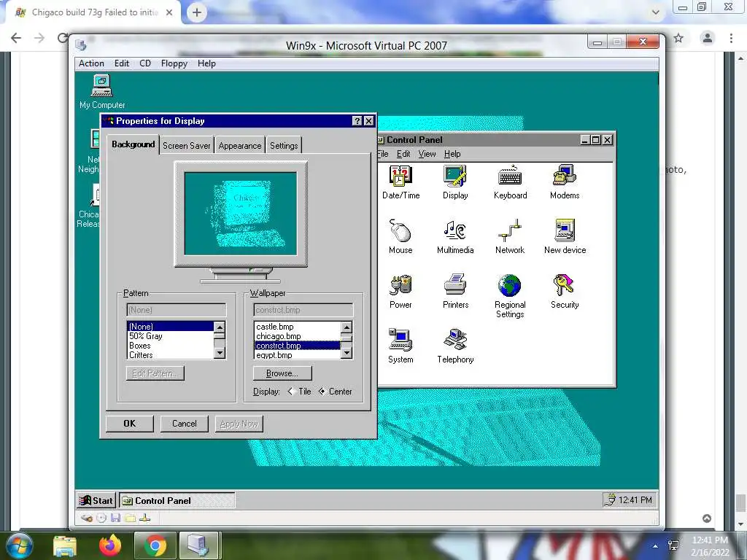747x560 pixels.
Task: Click the Pattern list scroll down arrow
Action: [219, 354]
